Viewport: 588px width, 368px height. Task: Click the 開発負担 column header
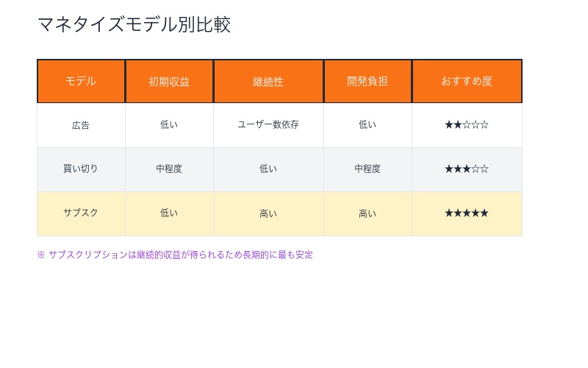[x=367, y=81]
